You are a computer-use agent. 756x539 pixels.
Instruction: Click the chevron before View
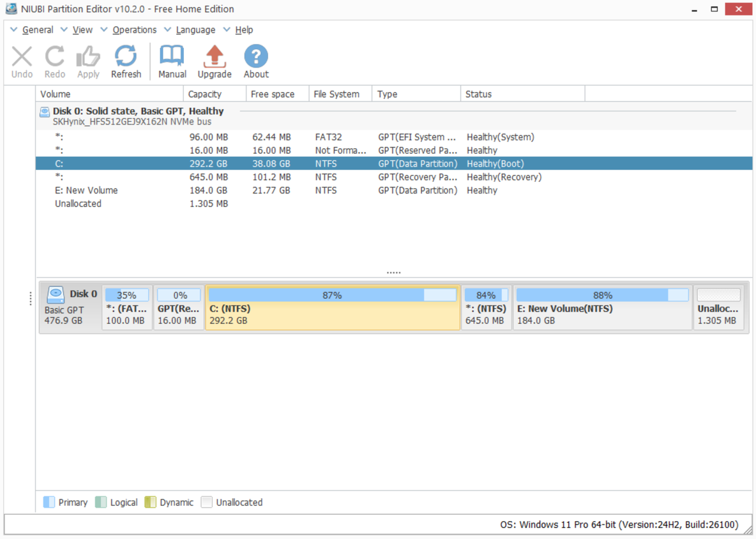tap(64, 30)
